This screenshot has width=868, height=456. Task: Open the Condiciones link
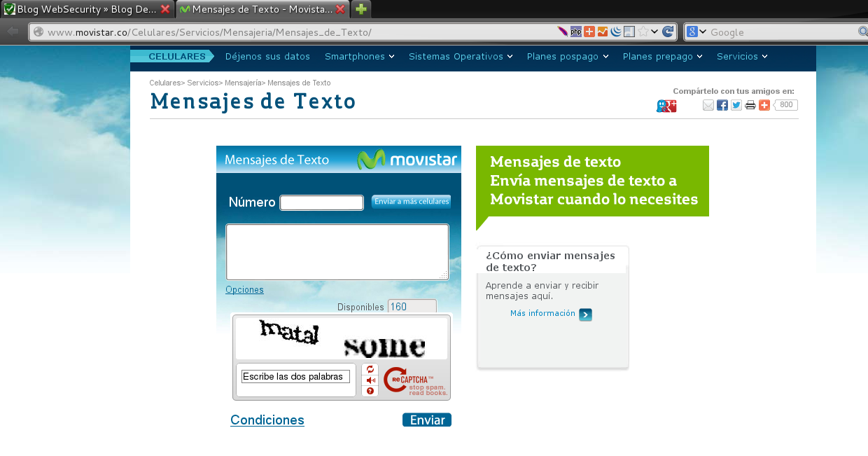coord(267,420)
